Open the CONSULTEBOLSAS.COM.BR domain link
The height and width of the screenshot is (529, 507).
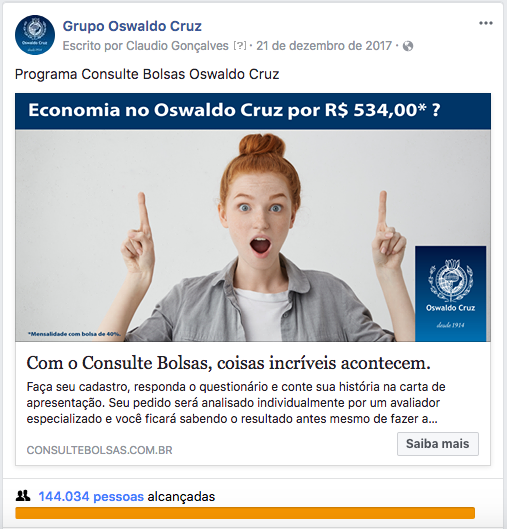100,450
